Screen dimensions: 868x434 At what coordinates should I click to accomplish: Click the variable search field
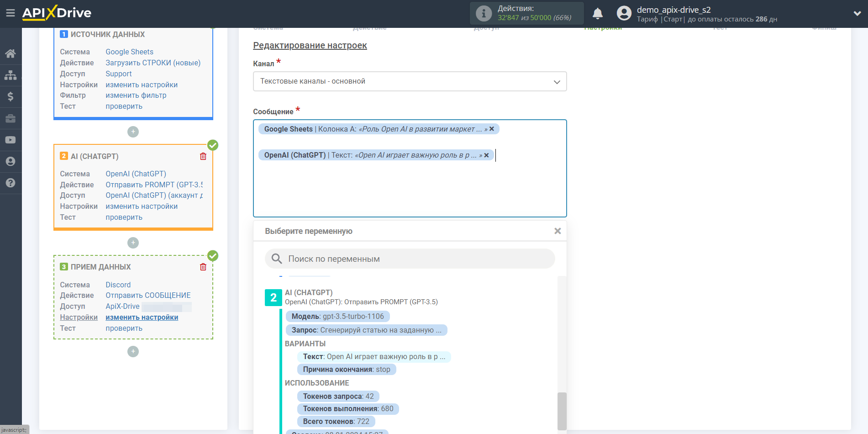[410, 259]
